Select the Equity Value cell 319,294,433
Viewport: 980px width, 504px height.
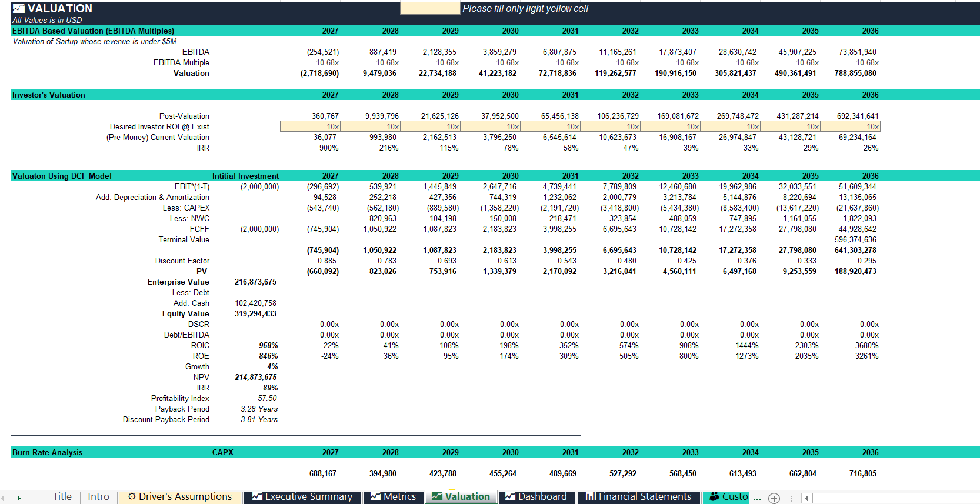pyautogui.click(x=255, y=313)
